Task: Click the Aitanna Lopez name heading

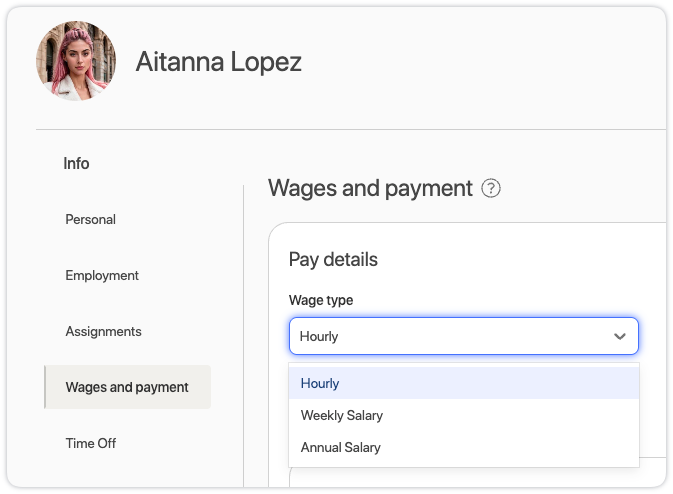Action: click(x=218, y=62)
